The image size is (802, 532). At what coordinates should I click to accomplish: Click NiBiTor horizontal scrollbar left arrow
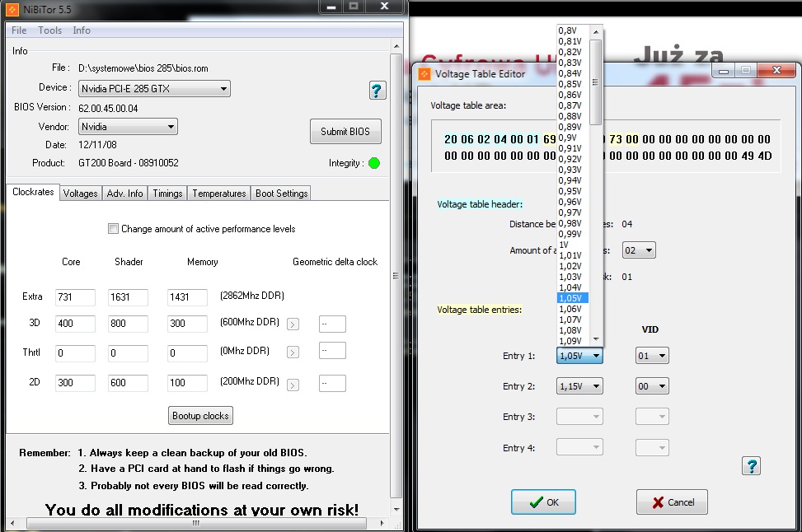pyautogui.click(x=13, y=523)
